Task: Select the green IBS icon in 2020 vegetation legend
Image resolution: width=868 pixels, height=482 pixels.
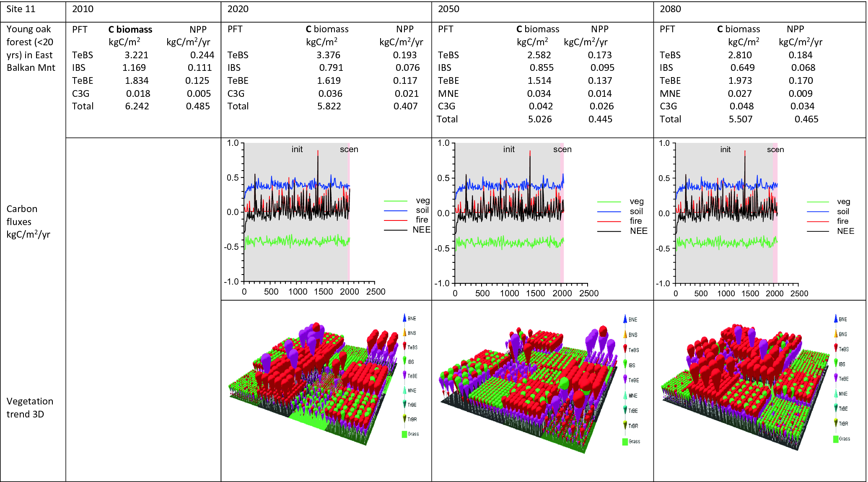Action: (x=404, y=361)
